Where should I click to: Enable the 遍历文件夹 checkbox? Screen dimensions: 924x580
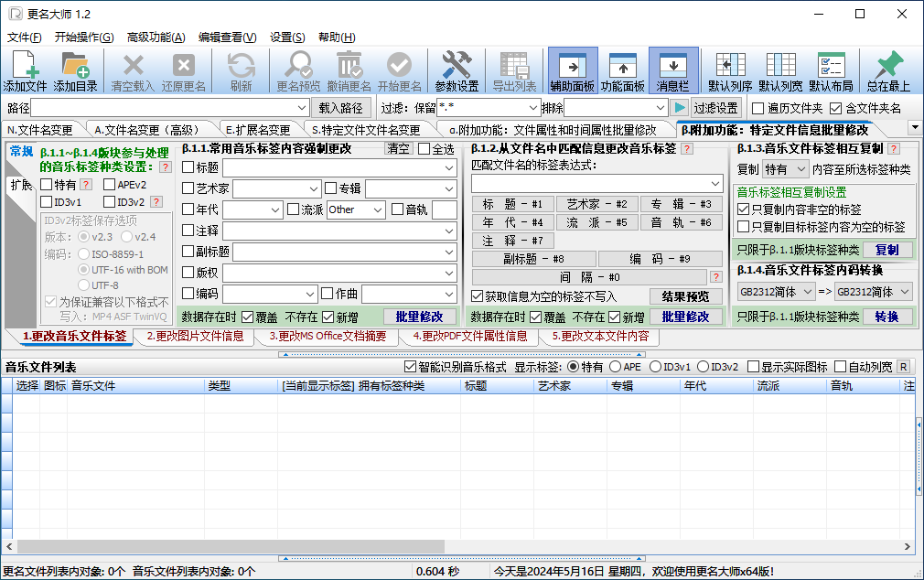tap(757, 109)
